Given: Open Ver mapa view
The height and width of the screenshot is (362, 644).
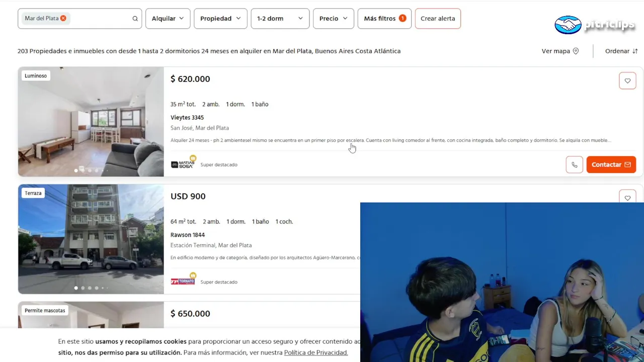Looking at the screenshot, I should point(560,51).
